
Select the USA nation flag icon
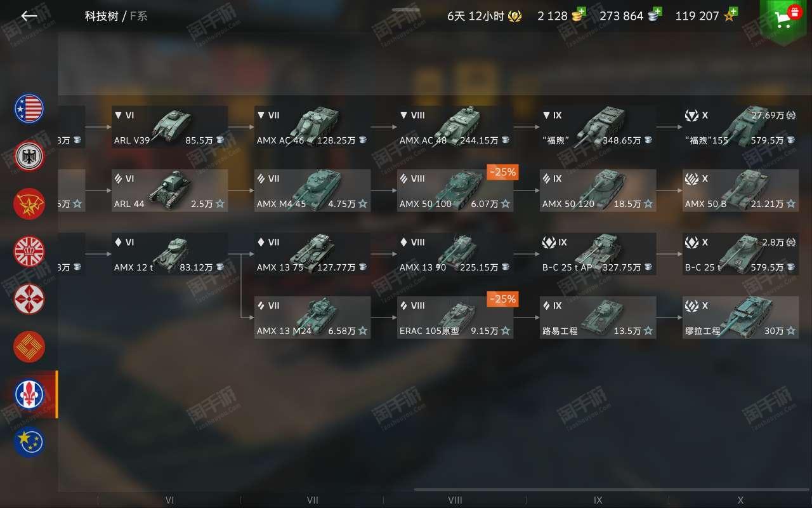click(x=29, y=109)
